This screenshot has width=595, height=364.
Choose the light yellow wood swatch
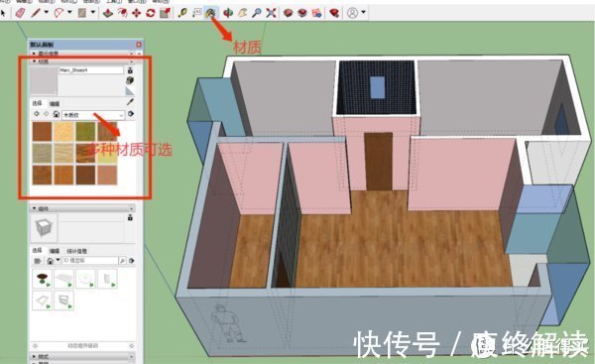point(63,131)
